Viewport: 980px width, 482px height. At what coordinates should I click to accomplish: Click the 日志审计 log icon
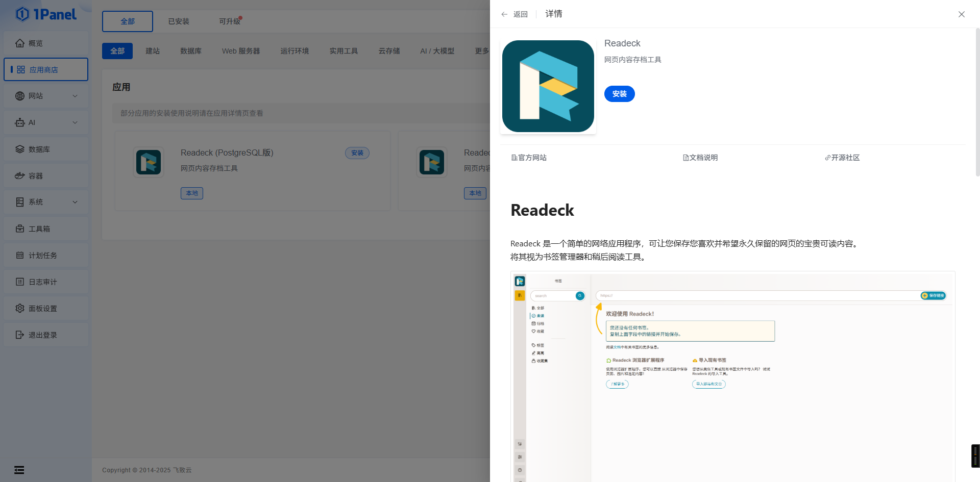[x=20, y=282]
